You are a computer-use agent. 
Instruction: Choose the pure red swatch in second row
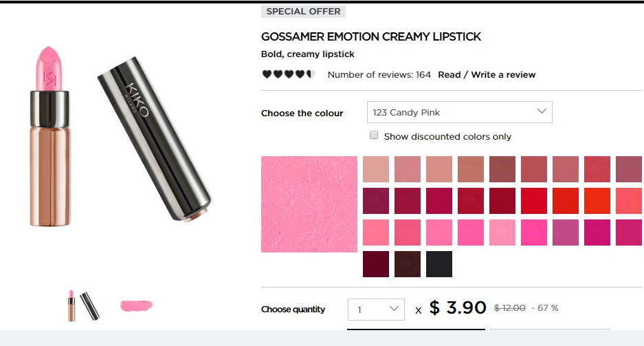[534, 201]
